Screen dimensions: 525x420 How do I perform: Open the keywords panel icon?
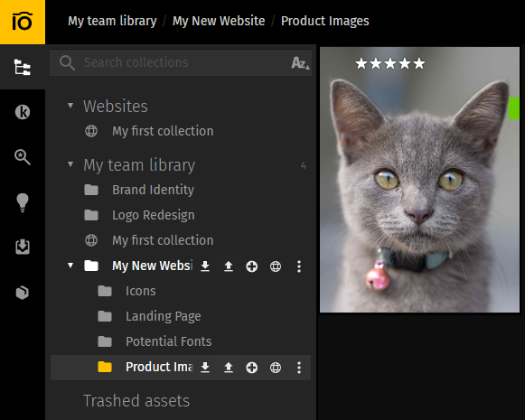click(x=23, y=112)
